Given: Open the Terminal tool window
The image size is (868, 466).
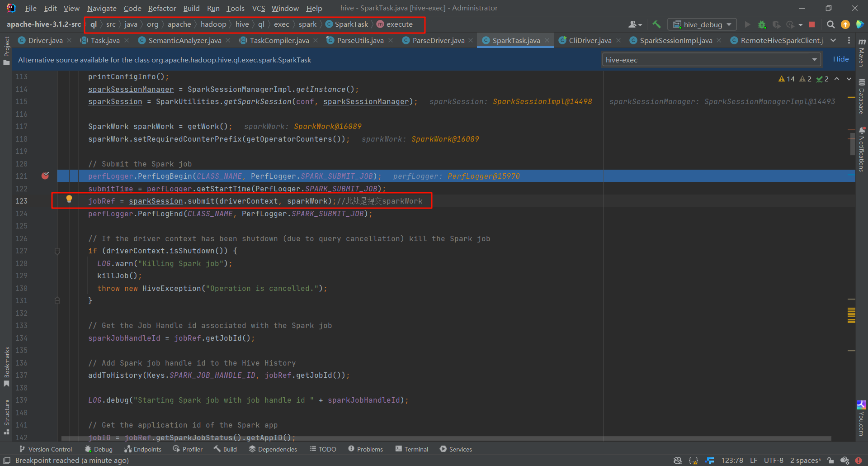Looking at the screenshot, I should point(412,449).
